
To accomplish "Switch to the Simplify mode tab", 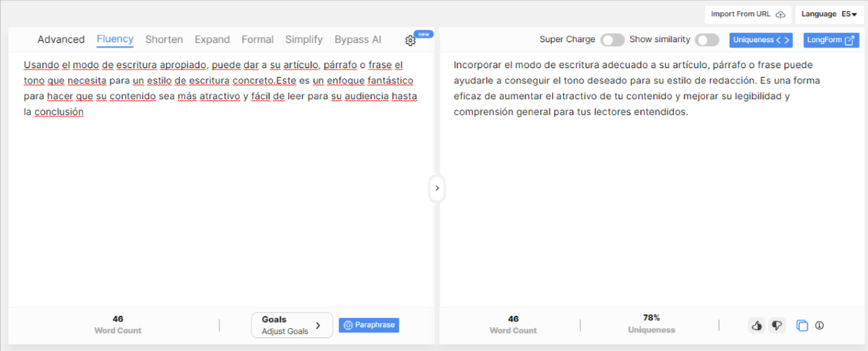I will click(304, 40).
